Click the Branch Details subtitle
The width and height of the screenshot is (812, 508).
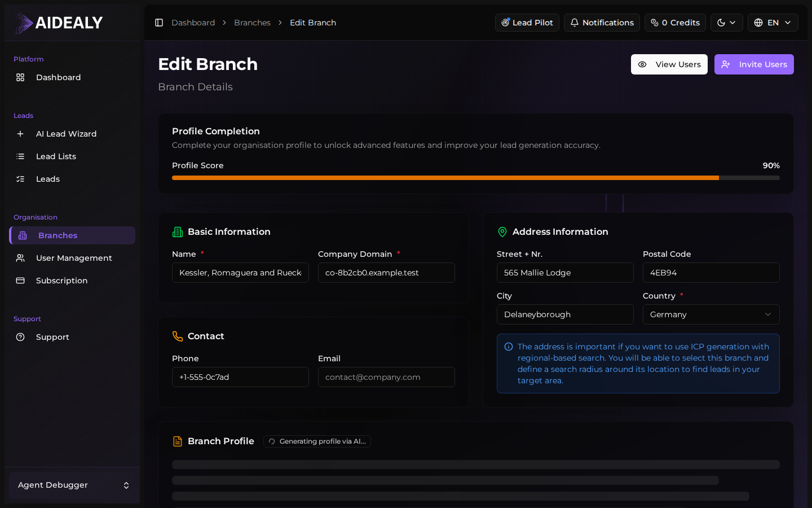click(x=195, y=87)
